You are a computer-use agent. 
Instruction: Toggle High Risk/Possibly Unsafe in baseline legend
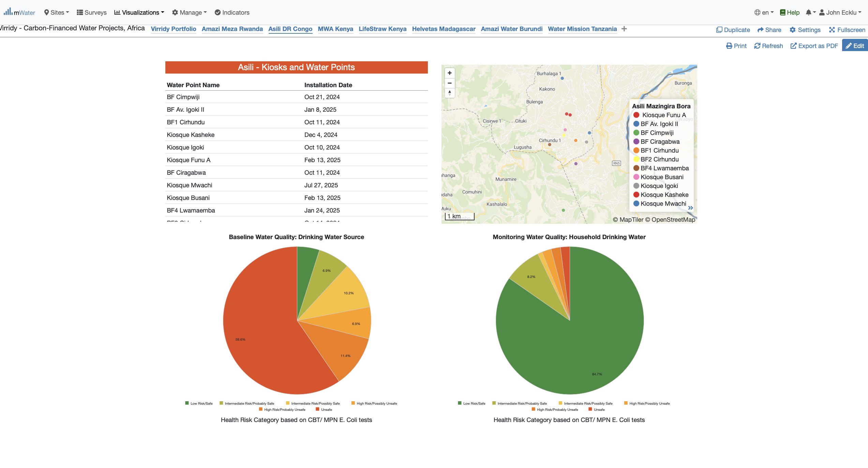tap(374, 403)
